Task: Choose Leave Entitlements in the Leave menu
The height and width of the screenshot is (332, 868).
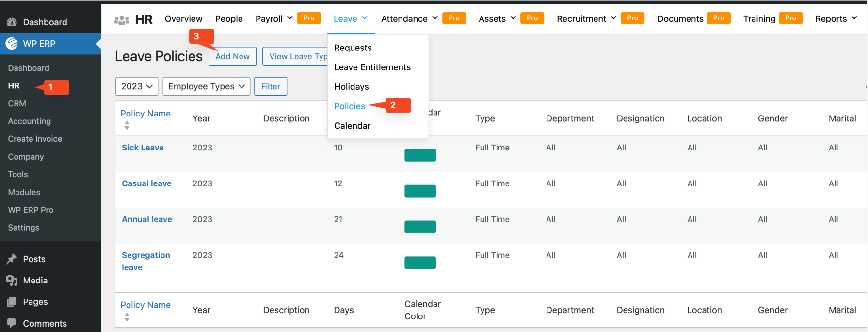Action: (x=372, y=67)
